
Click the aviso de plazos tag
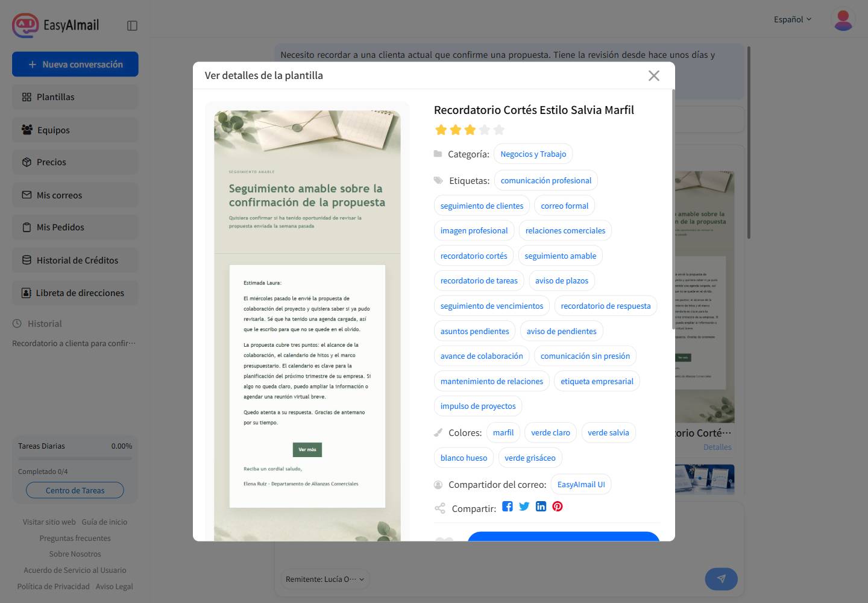pos(562,280)
